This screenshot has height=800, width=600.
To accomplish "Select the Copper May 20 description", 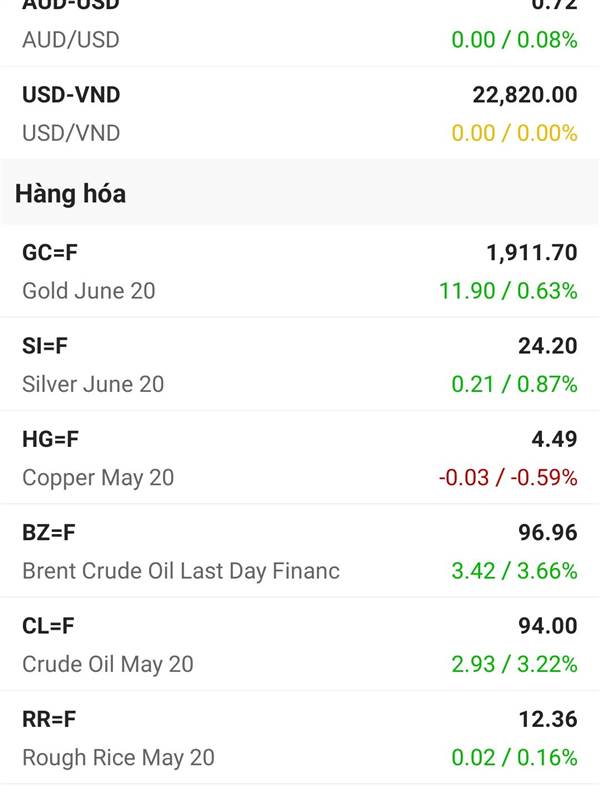I will [98, 478].
